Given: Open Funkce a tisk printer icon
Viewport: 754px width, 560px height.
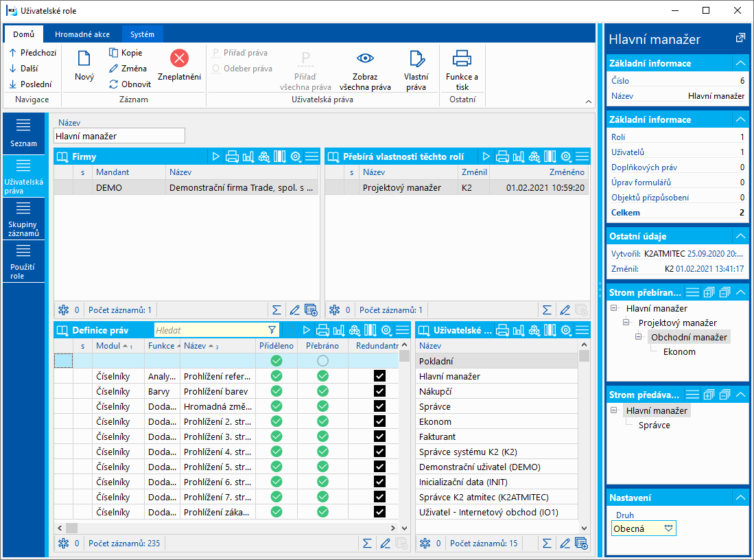Looking at the screenshot, I should (x=462, y=59).
